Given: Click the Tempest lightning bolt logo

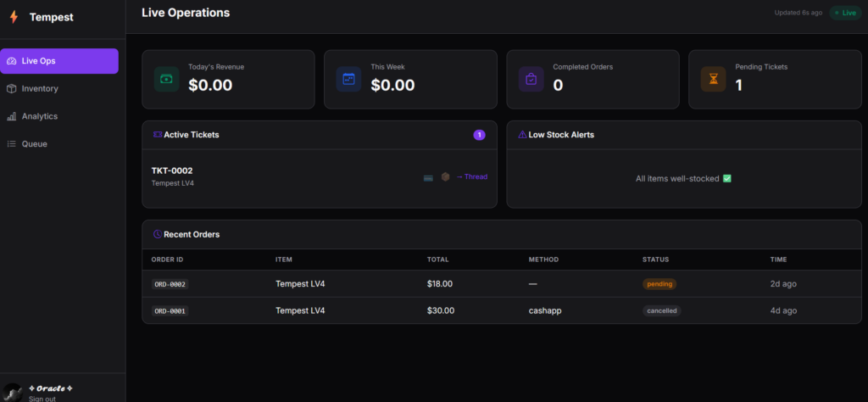Looking at the screenshot, I should point(14,17).
